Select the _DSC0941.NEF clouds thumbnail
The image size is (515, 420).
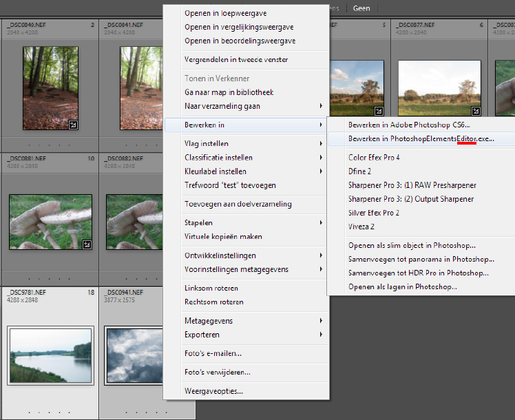tap(135, 356)
